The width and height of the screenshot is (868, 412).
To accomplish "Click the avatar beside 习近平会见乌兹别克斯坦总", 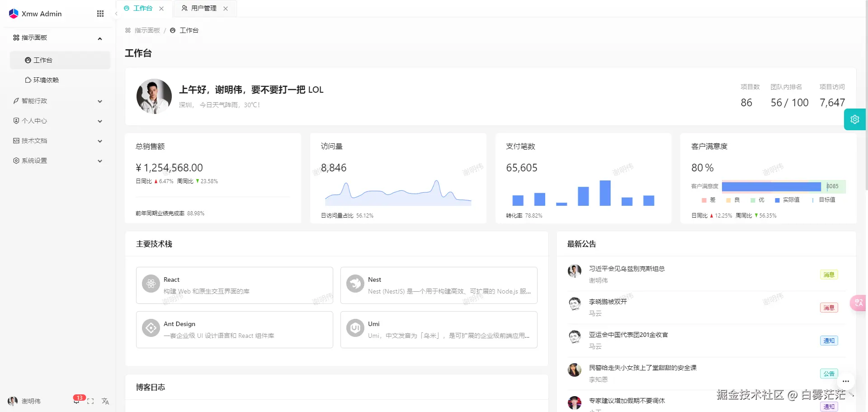I will click(575, 271).
